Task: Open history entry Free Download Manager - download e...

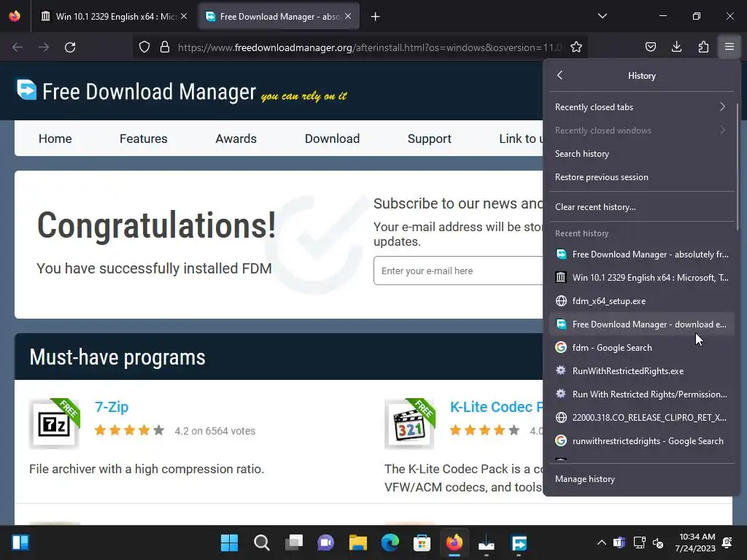Action: (641, 324)
